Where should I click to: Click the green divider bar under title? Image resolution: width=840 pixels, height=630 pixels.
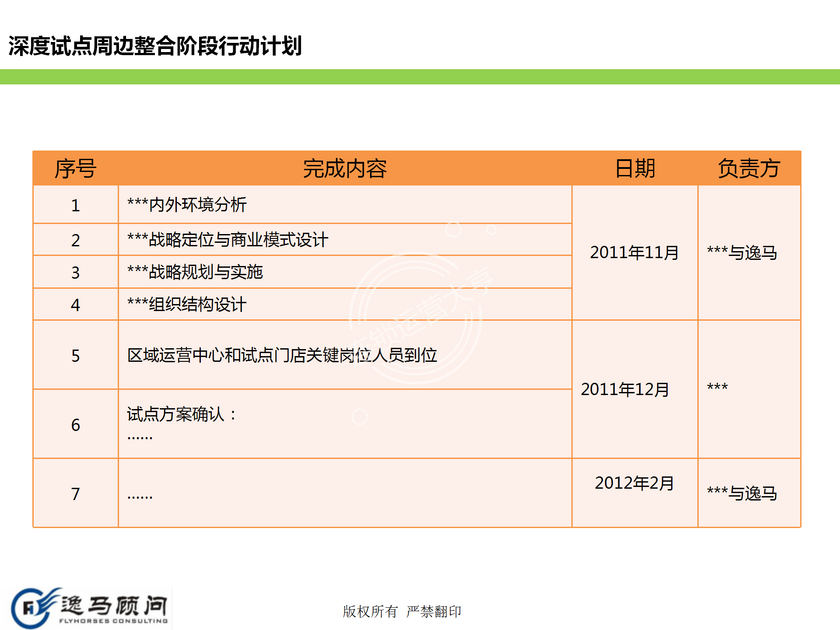click(x=420, y=77)
